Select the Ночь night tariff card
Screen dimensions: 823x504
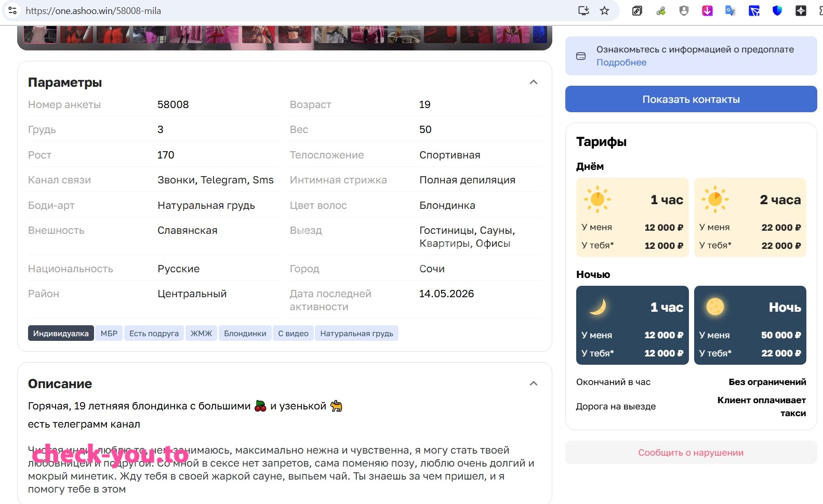(750, 325)
